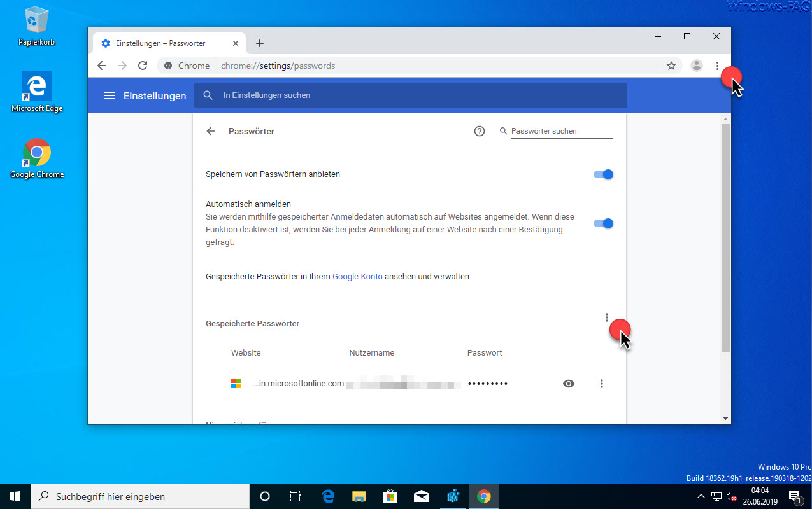Click the Chrome taskbar button
Screen dimensions: 812x509
[x=484, y=496]
